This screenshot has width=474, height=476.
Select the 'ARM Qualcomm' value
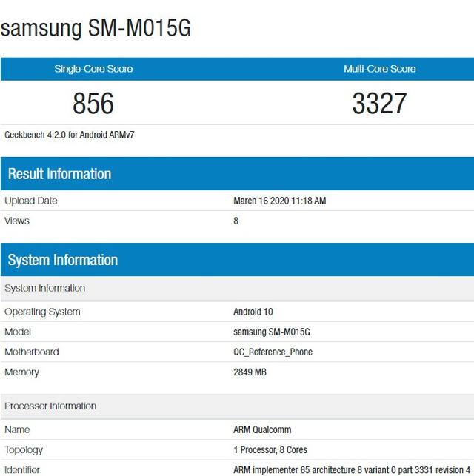click(262, 430)
